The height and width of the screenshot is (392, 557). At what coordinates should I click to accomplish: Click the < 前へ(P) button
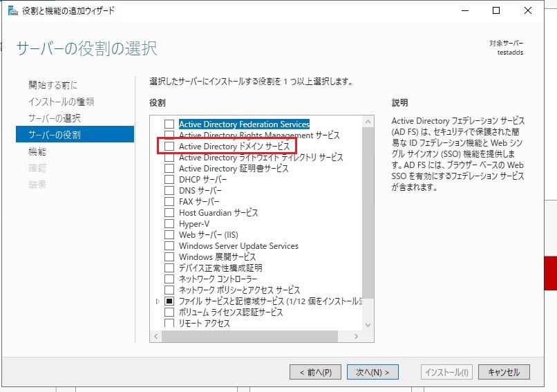(315, 372)
